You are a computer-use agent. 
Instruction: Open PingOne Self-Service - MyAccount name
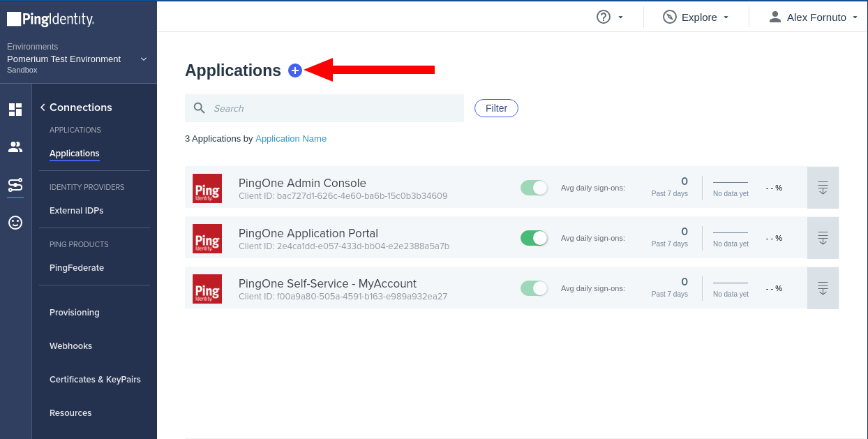pos(327,284)
